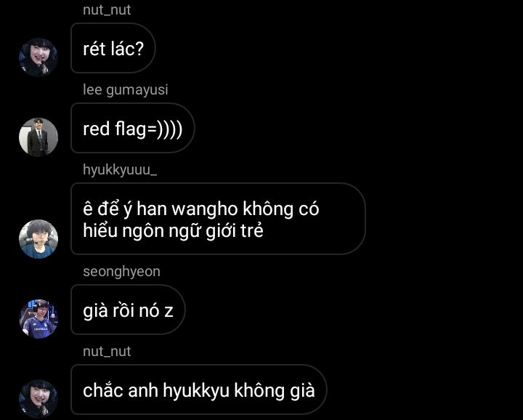Tap the word "hyukkyu" in last message
Viewport: 523px width, 420px height.
pyautogui.click(x=196, y=391)
